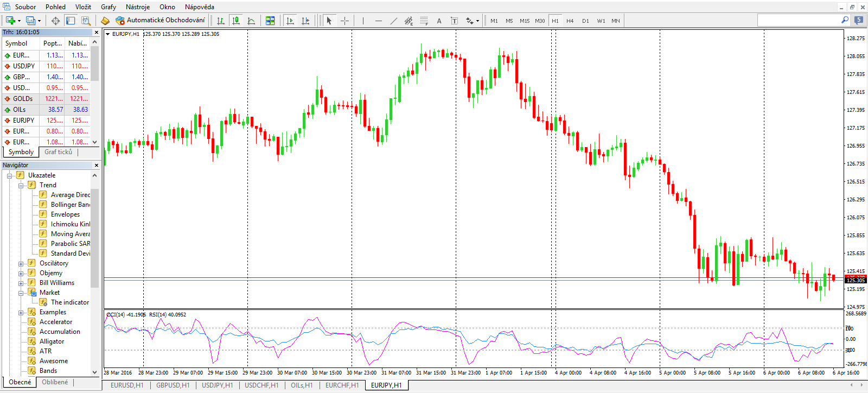This screenshot has height=393, width=868.
Task: Click the Navigator scrollbar down arrow
Action: (95, 372)
